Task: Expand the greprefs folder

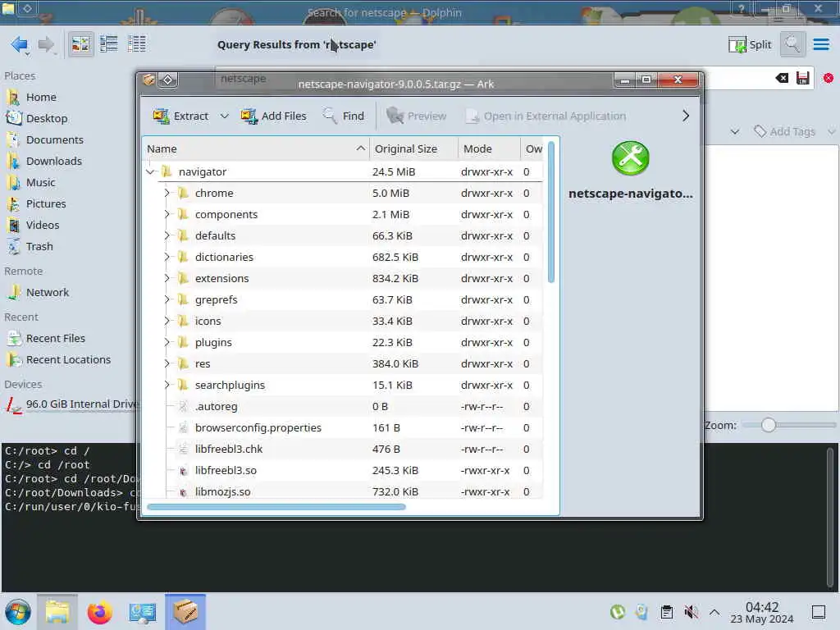Action: 167,299
